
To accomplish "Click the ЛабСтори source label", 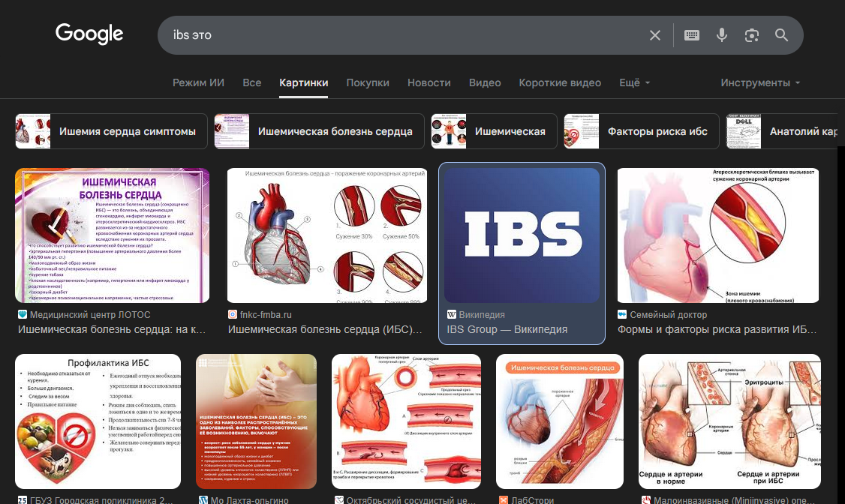I will 532,499.
